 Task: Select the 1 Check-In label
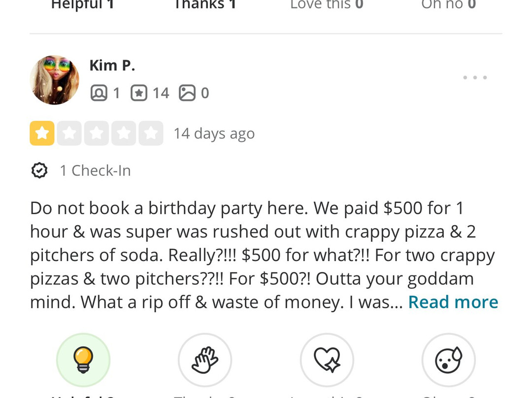pos(95,170)
